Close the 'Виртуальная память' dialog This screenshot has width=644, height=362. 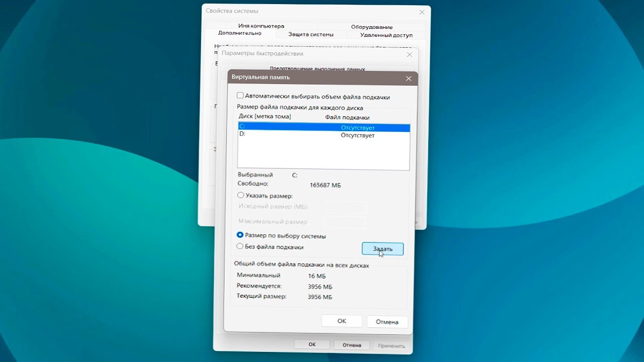coord(409,78)
